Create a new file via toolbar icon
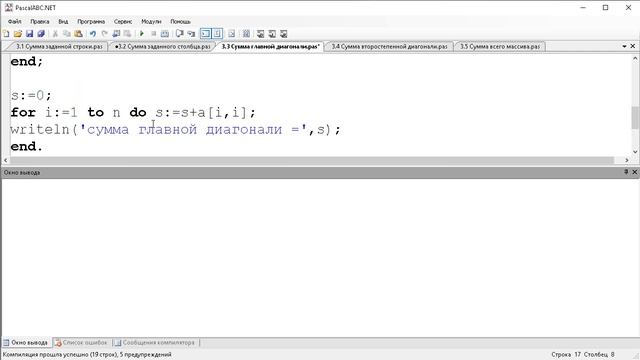Viewport: 640px width, 360px height. pos(6,34)
